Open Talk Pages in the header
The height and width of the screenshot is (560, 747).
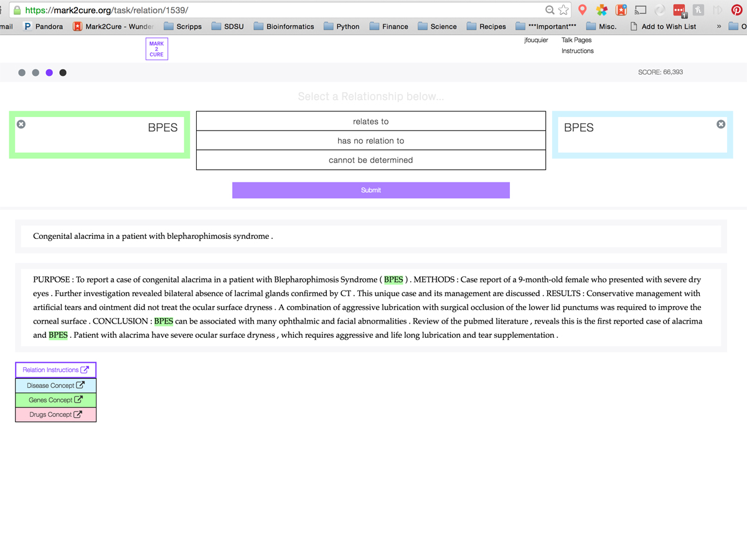[576, 40]
